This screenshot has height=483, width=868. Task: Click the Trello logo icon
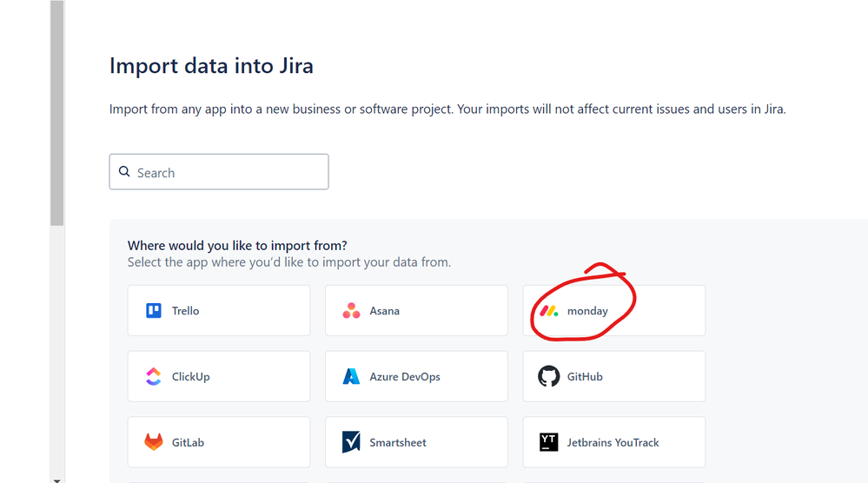coord(153,310)
